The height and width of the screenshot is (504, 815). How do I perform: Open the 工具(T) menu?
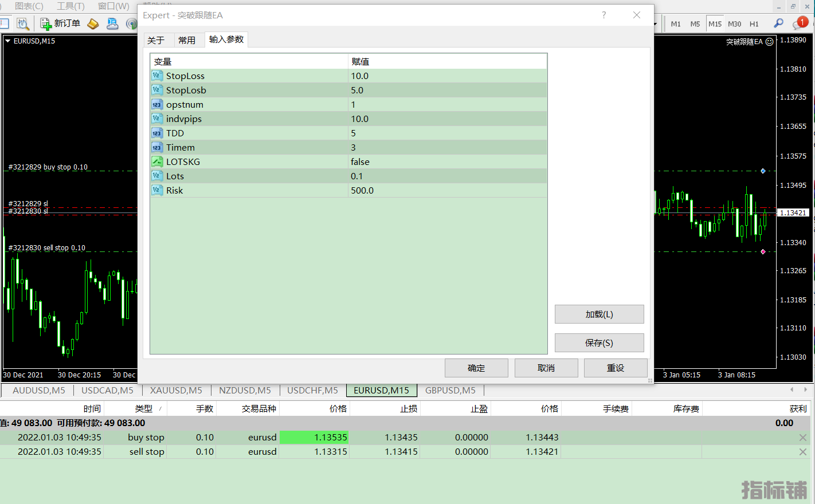tap(70, 6)
